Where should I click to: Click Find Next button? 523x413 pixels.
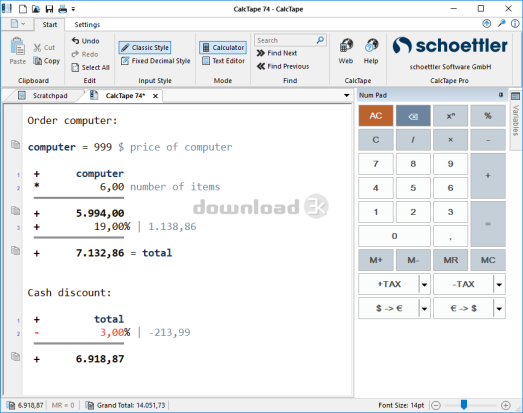click(277, 53)
